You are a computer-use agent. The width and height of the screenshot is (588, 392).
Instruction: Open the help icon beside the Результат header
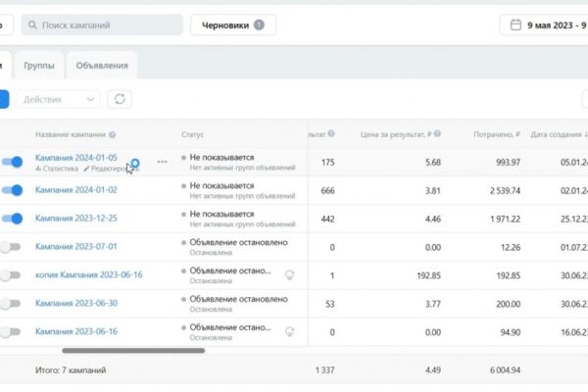coord(331,133)
